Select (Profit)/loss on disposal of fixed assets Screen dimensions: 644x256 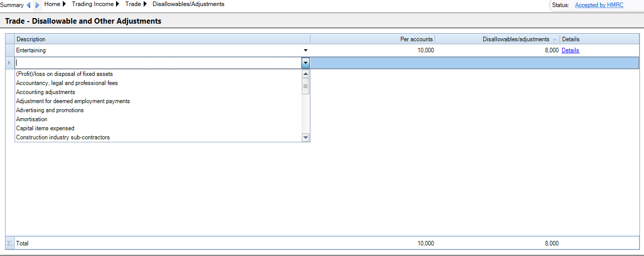coord(158,74)
